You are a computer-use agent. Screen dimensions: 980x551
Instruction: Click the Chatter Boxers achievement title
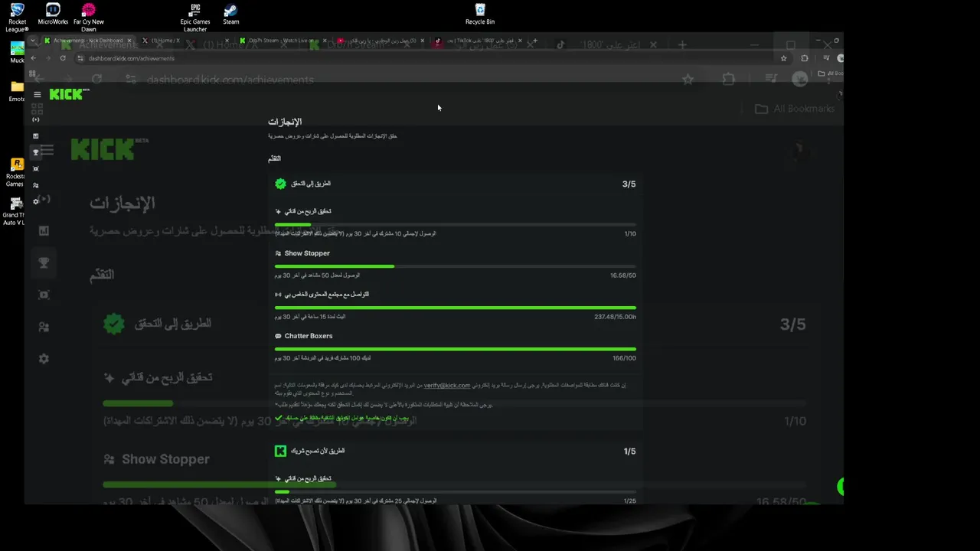tap(309, 336)
